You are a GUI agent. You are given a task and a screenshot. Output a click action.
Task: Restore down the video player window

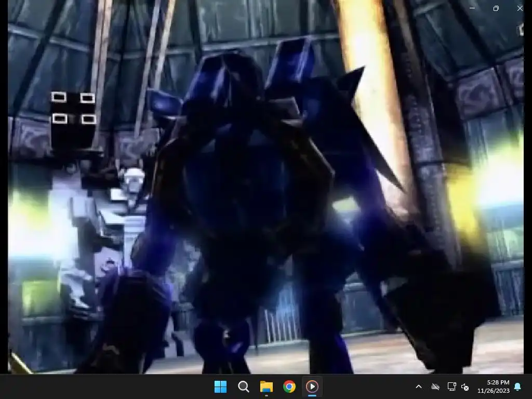(x=496, y=8)
